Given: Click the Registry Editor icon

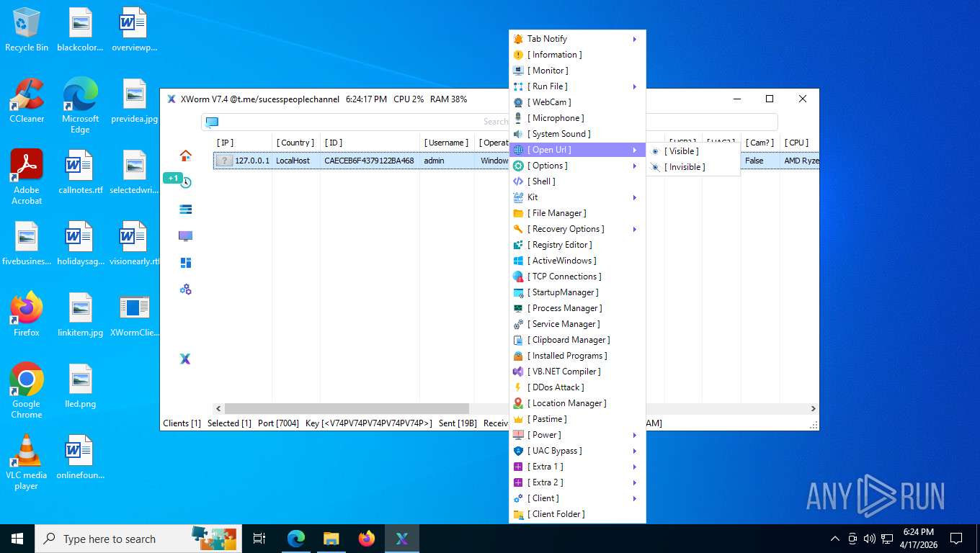Looking at the screenshot, I should 518,245.
